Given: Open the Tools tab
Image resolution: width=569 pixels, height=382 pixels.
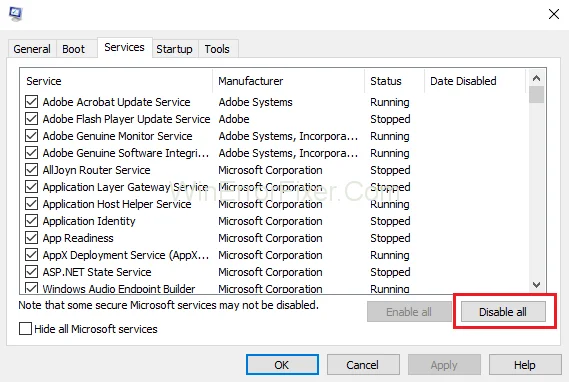Looking at the screenshot, I should pos(217,49).
